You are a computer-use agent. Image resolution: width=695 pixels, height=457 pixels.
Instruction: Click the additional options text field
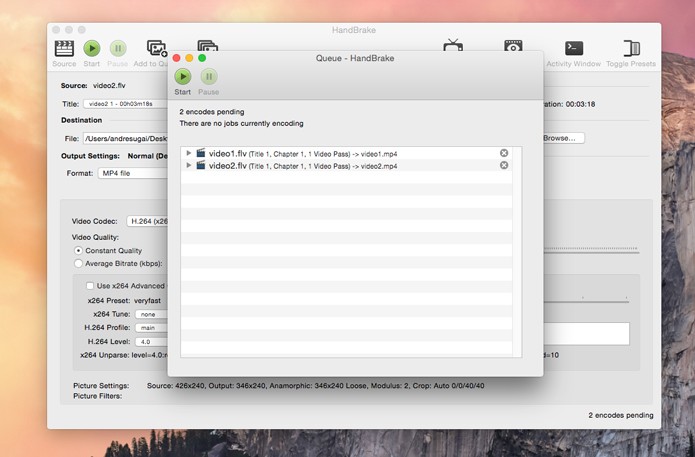pos(586,334)
